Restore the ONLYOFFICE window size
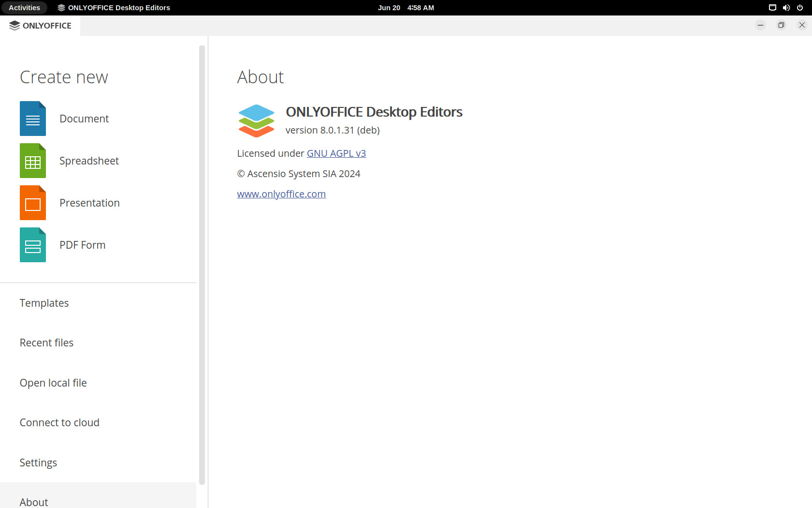The height and width of the screenshot is (508, 812). coord(781,25)
